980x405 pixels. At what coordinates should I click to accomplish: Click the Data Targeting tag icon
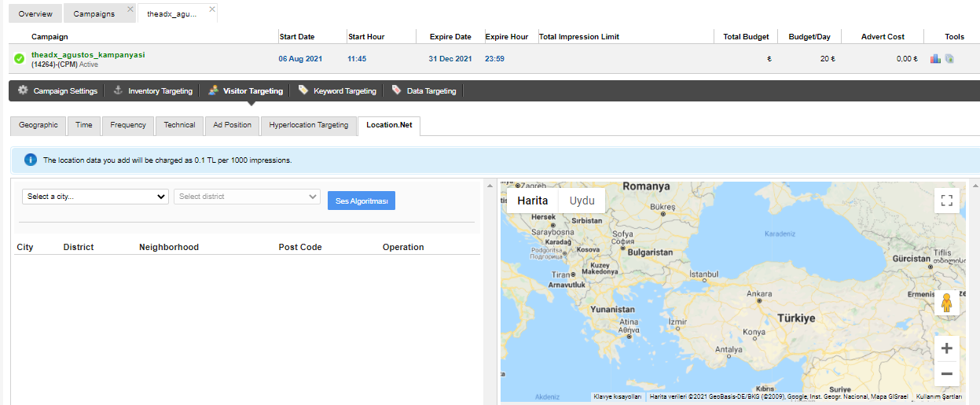click(x=397, y=90)
